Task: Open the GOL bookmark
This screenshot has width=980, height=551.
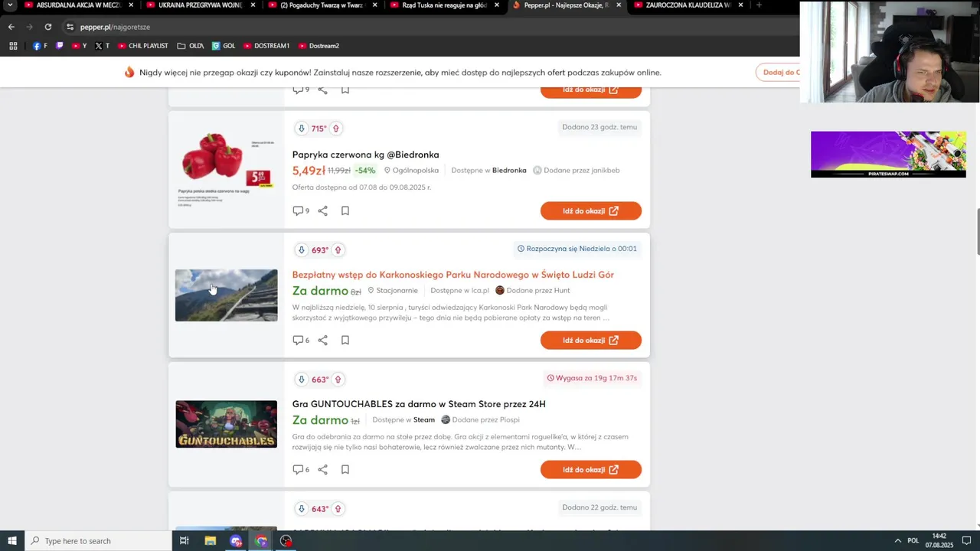Action: pos(224,46)
